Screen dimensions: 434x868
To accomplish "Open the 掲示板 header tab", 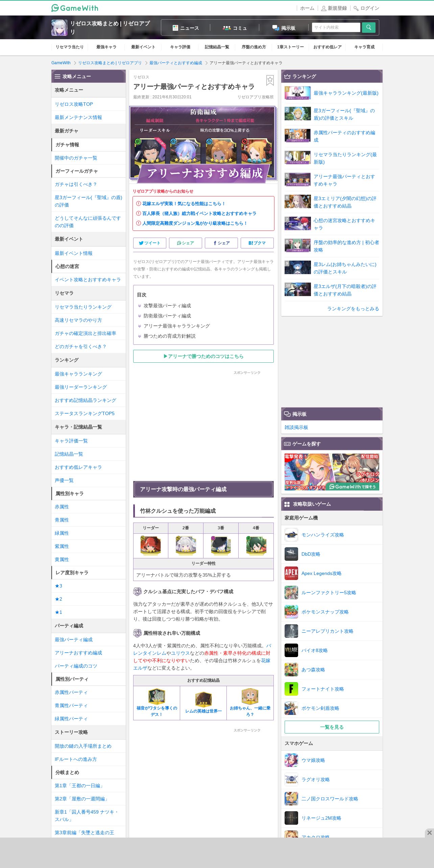I will [284, 28].
